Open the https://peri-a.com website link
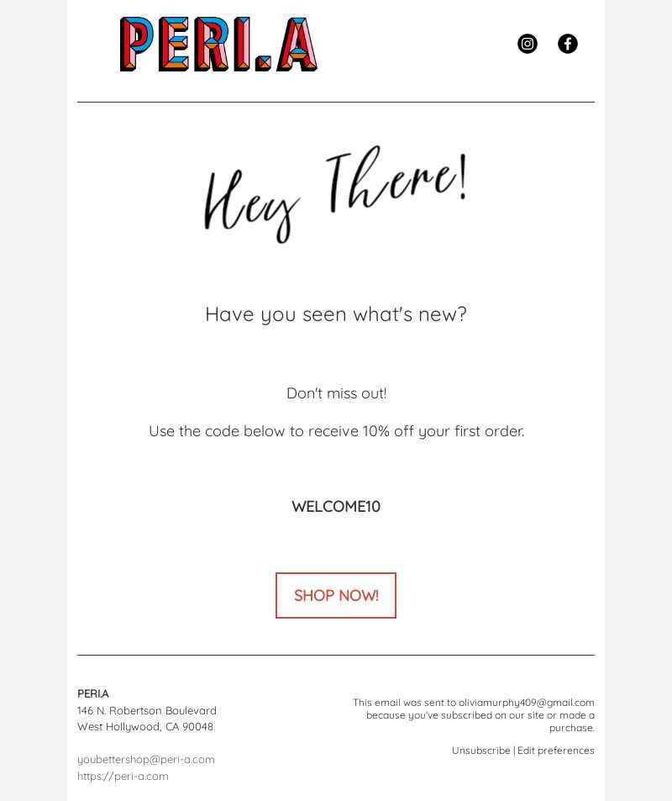Image resolution: width=672 pixels, height=801 pixels. coord(123,776)
